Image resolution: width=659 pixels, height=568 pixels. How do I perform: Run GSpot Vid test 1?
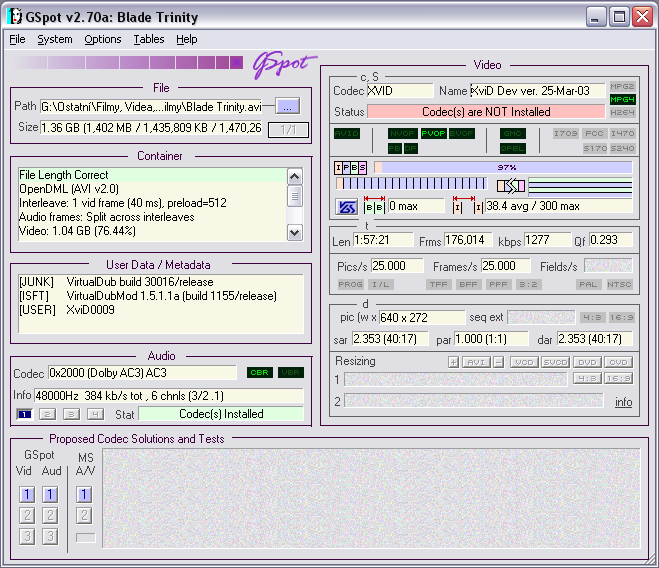26,494
